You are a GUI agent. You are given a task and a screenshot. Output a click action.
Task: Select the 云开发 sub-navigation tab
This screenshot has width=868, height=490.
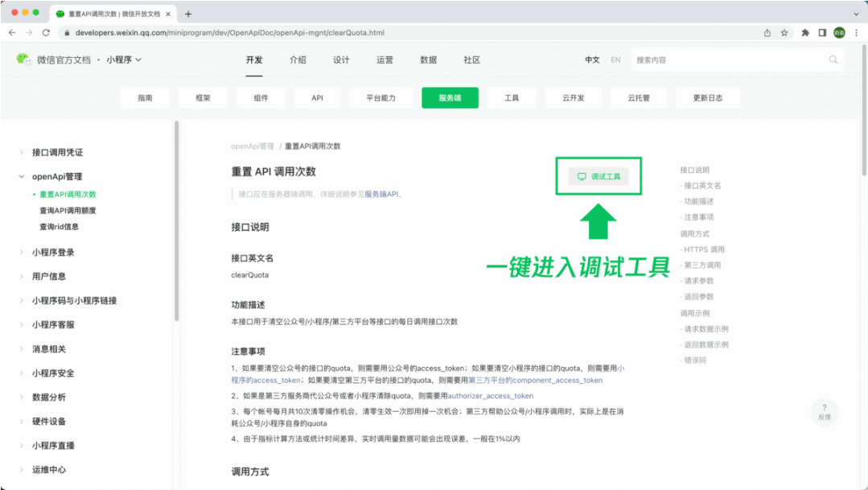pos(574,98)
